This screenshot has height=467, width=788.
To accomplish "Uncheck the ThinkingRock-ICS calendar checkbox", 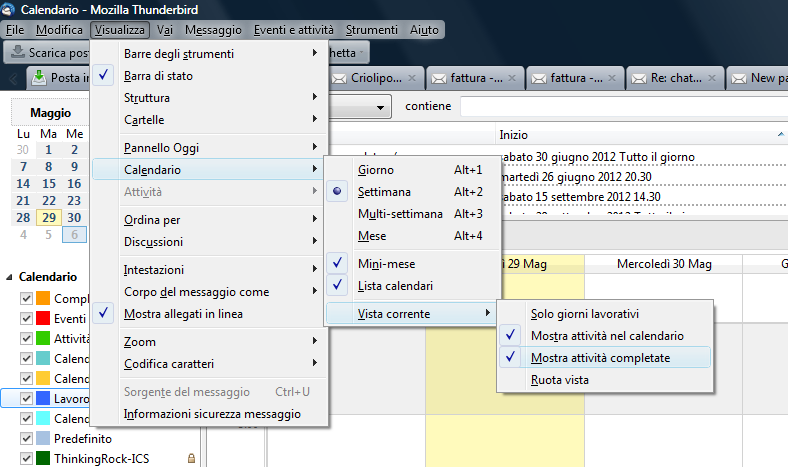I will (x=26, y=458).
